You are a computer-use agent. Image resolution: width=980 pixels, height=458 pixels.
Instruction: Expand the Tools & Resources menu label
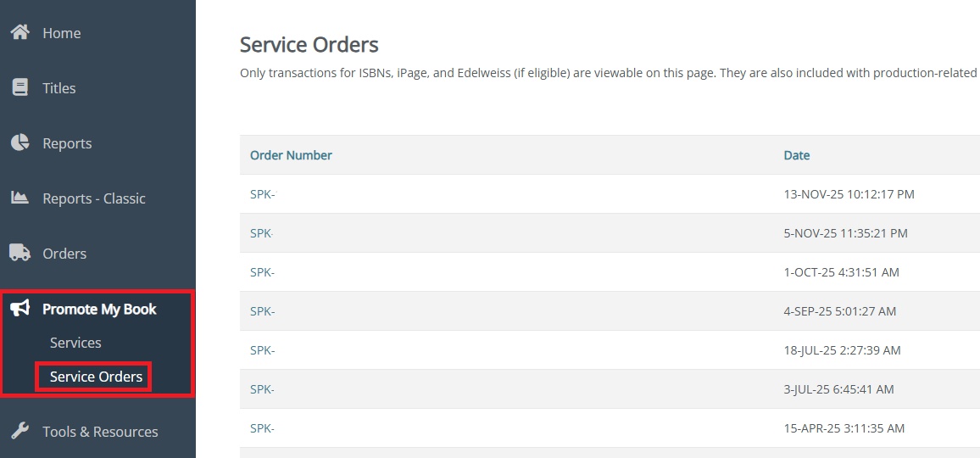point(100,432)
